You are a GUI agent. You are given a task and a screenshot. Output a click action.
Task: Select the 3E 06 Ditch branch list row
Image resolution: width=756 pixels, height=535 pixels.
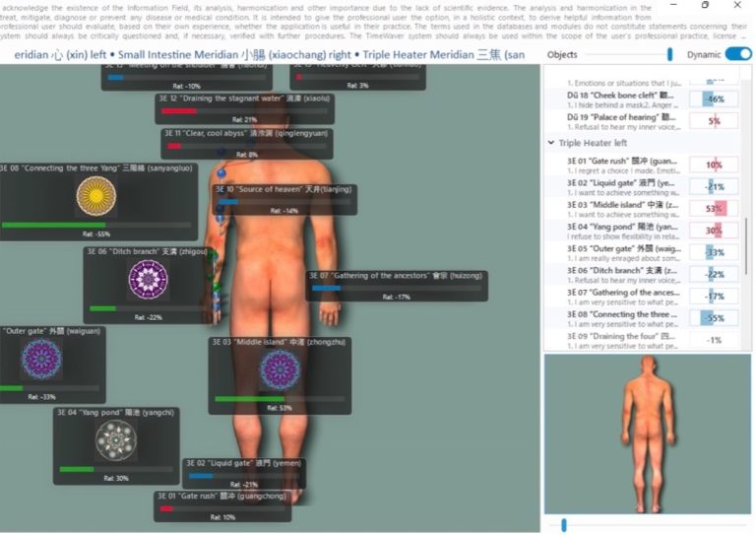tap(642, 275)
